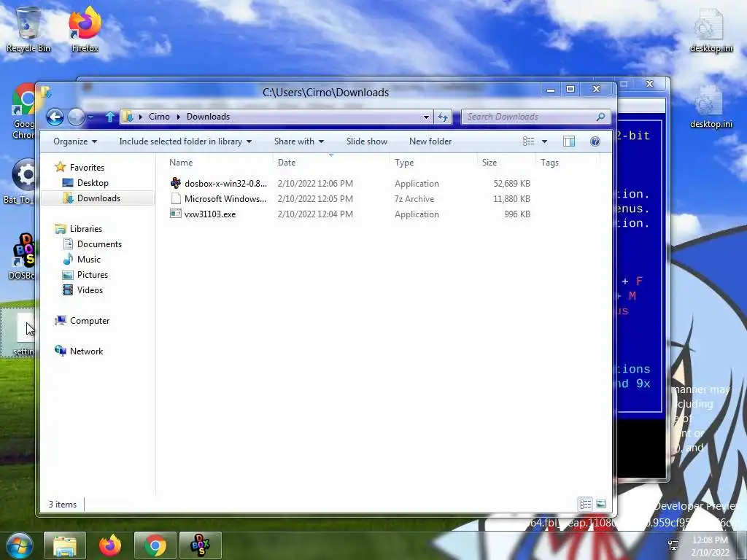Select Libraries in navigation pane
The height and width of the screenshot is (560, 747).
pyautogui.click(x=86, y=228)
